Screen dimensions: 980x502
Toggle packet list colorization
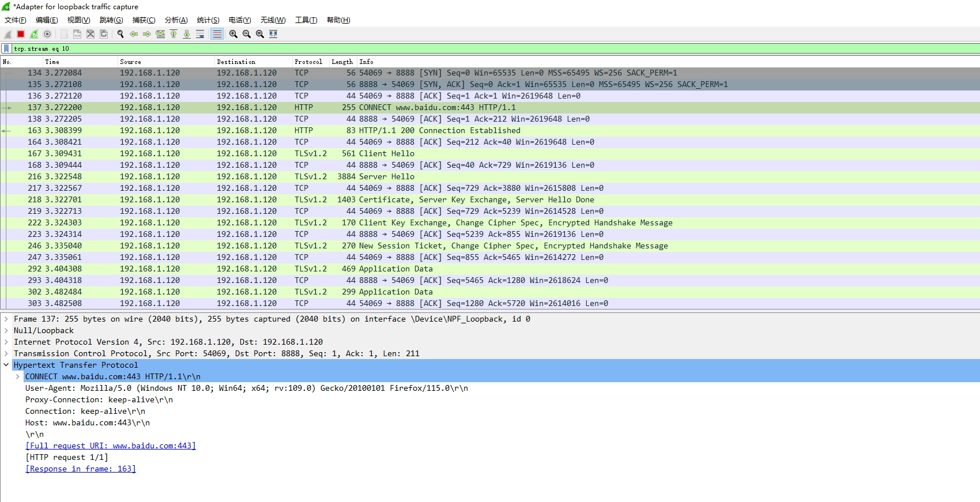[x=217, y=34]
